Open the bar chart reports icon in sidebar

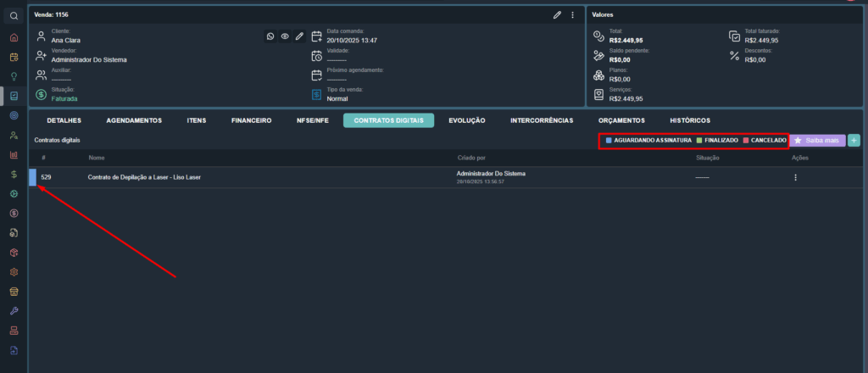pyautogui.click(x=14, y=155)
